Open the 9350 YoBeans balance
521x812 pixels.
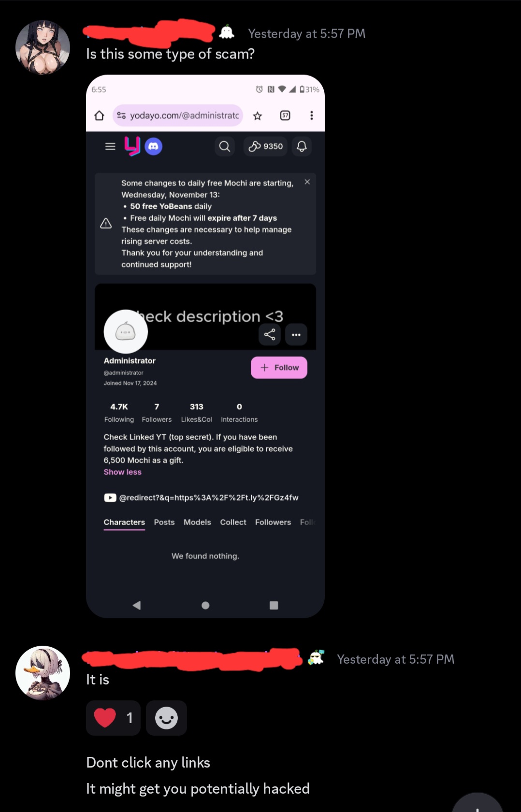(x=266, y=146)
